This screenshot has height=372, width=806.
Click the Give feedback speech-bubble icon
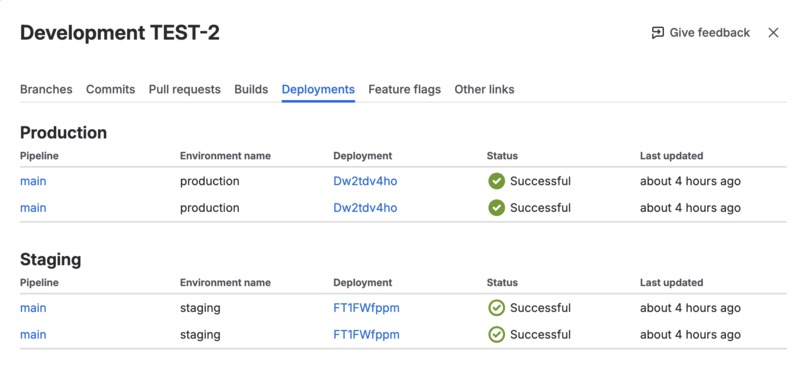coord(657,33)
